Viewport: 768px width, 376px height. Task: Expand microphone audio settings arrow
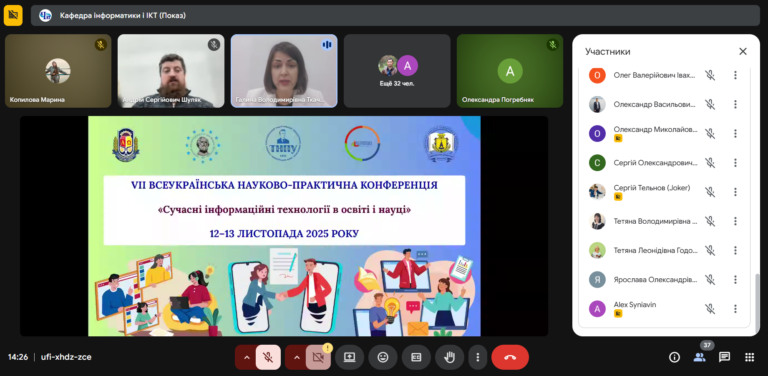tap(246, 357)
